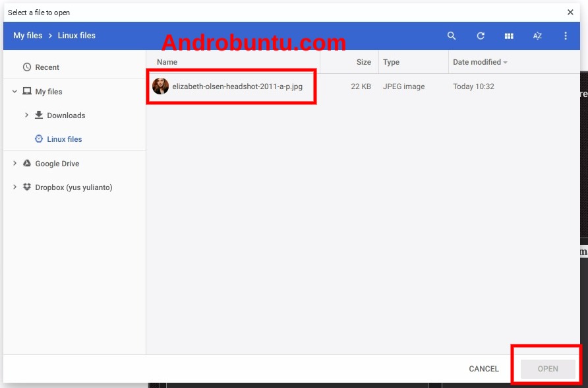Click the search icon in the toolbar
This screenshot has width=588, height=388.
[452, 36]
